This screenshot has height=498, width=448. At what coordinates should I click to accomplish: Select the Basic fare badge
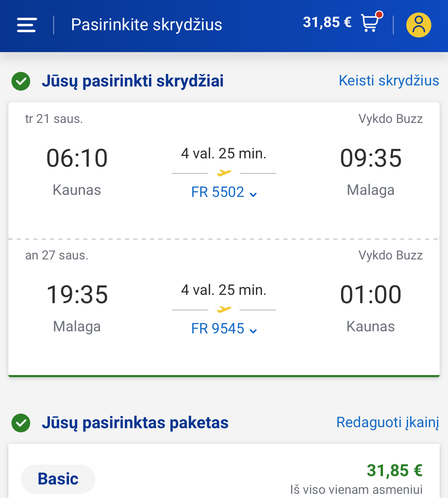[x=58, y=479]
